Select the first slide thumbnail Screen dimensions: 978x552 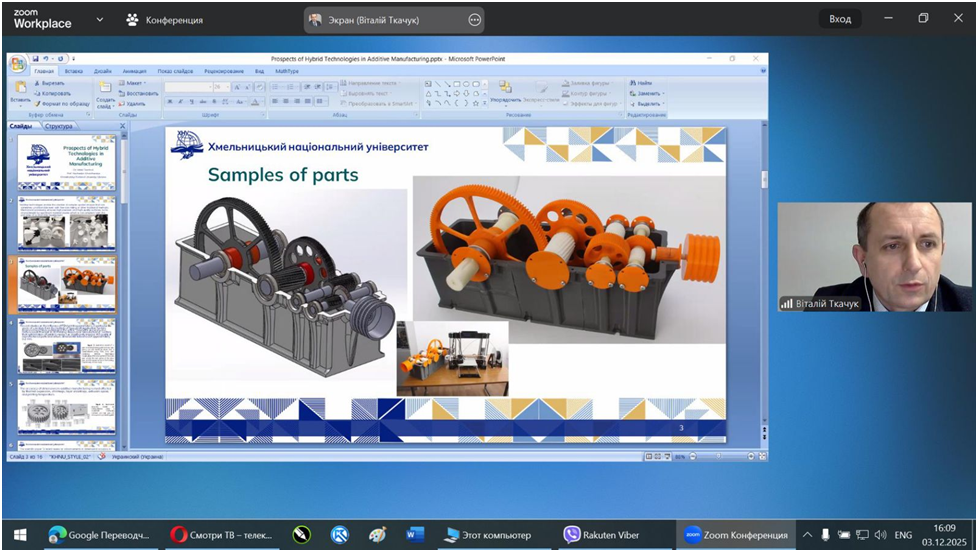pos(66,162)
